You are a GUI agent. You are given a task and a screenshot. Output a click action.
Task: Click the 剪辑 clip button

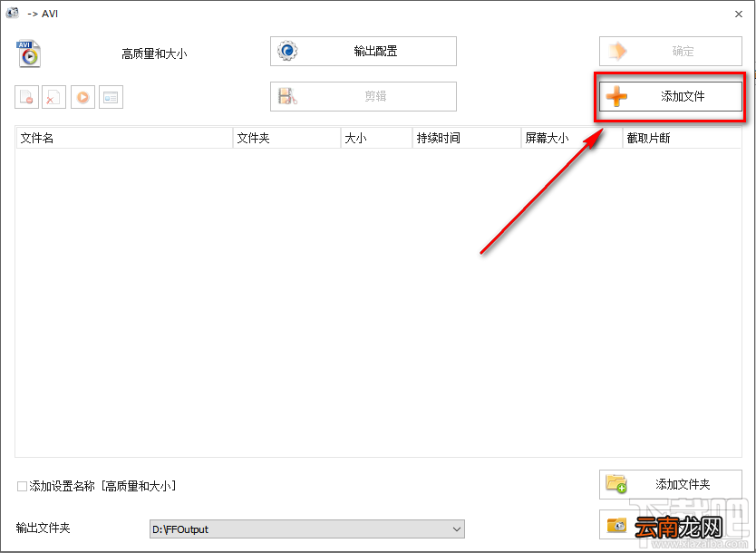pos(363,96)
